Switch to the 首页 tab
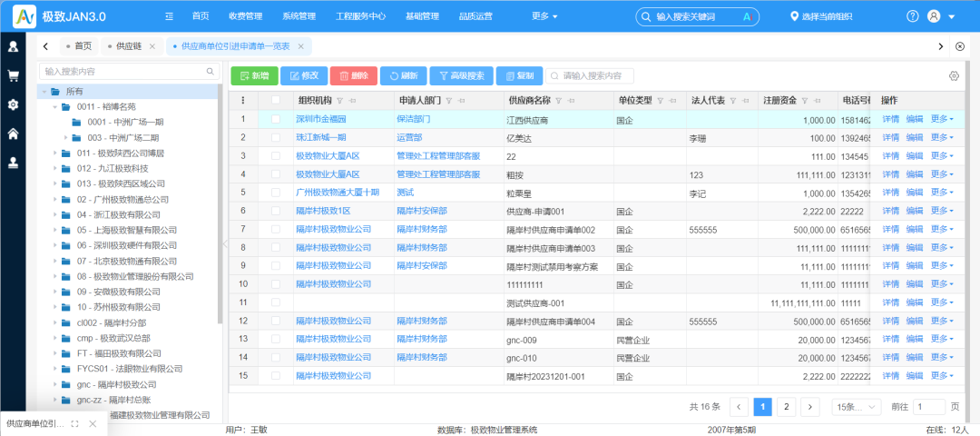 [79, 46]
